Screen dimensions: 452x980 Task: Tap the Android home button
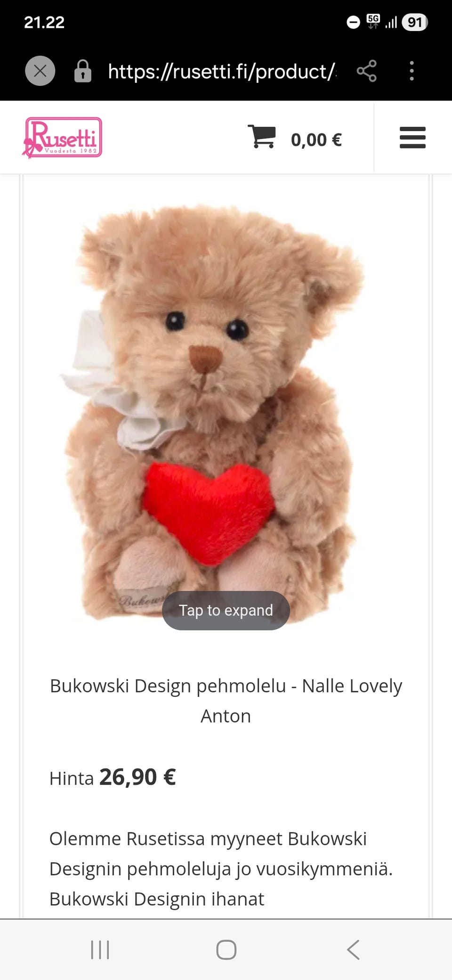point(226,950)
